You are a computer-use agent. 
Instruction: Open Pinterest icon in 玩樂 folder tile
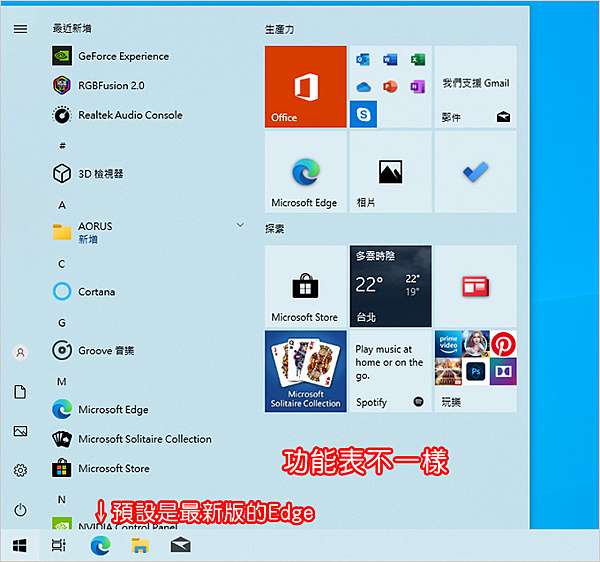(x=503, y=344)
